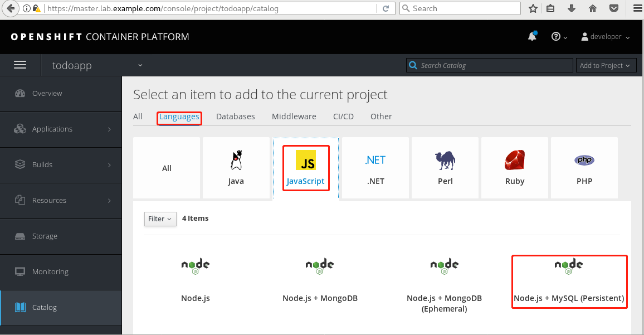Click the browser Search box

click(460, 8)
